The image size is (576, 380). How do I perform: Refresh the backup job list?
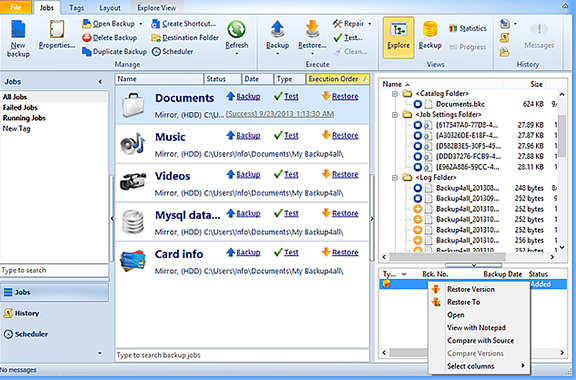tap(237, 35)
